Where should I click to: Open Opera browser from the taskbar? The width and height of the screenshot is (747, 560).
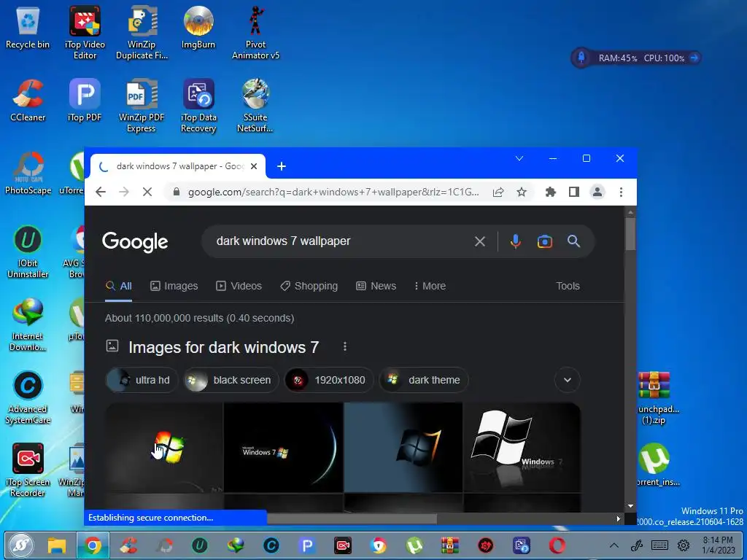click(x=557, y=545)
